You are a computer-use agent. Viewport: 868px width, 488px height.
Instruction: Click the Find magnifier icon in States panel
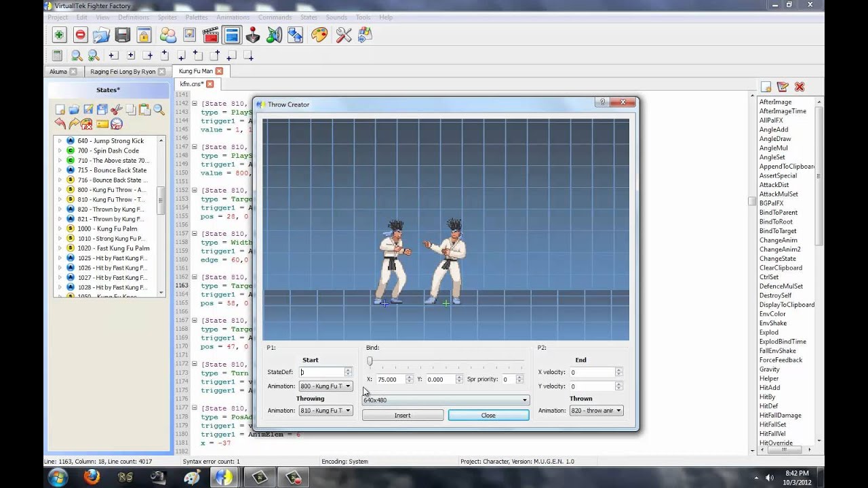click(x=159, y=109)
